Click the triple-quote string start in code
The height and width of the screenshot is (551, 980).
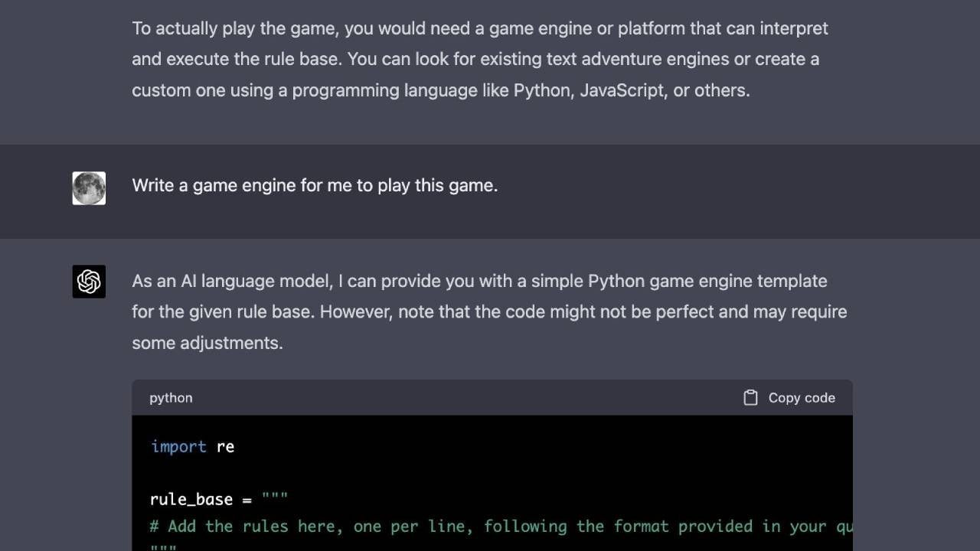click(x=274, y=497)
